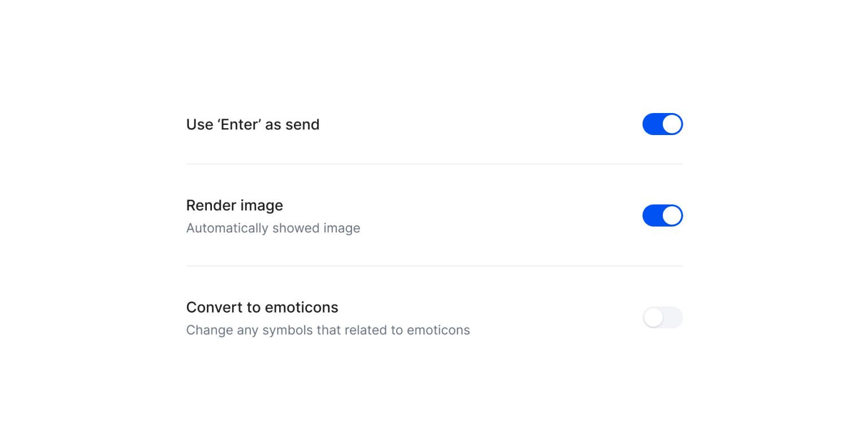Click the blue track of the Render image toggle

tap(652, 216)
